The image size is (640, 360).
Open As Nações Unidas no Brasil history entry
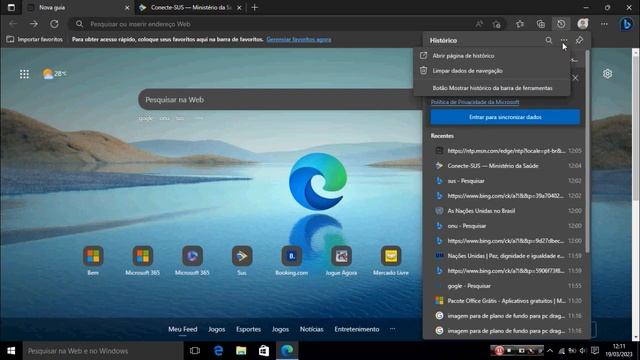[x=506, y=211]
